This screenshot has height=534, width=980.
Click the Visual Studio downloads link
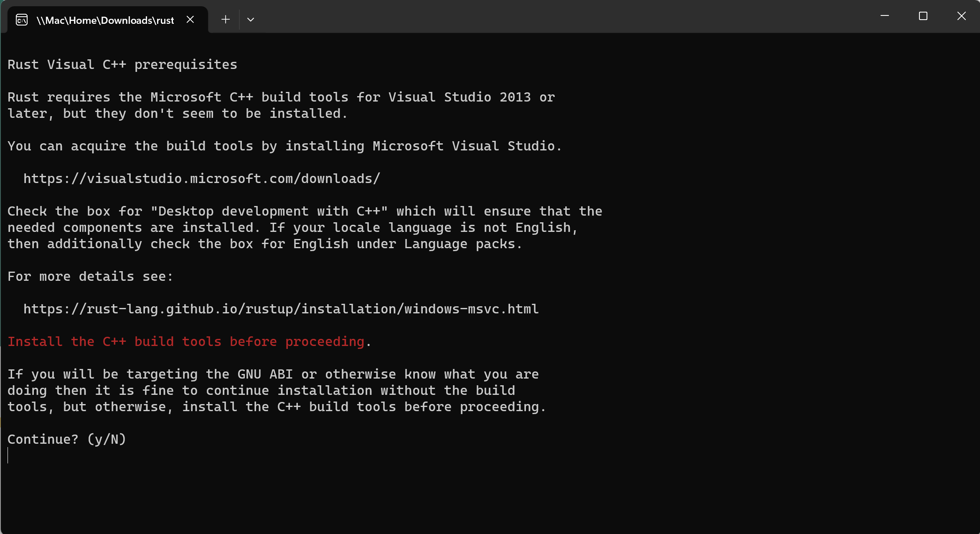click(x=201, y=178)
